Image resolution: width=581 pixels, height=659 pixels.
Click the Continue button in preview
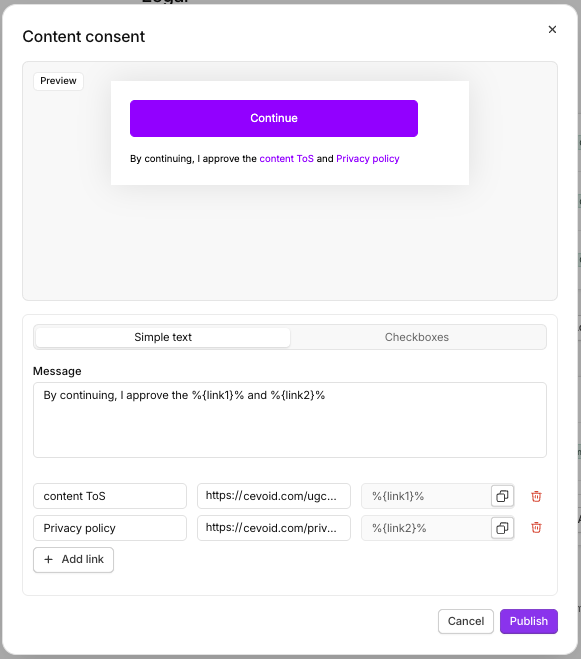(274, 118)
